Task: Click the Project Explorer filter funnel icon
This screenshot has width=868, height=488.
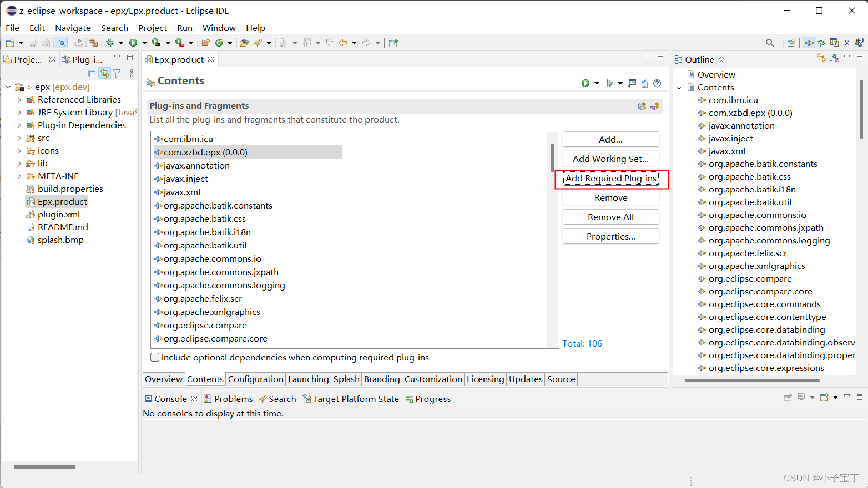Action: pyautogui.click(x=117, y=73)
